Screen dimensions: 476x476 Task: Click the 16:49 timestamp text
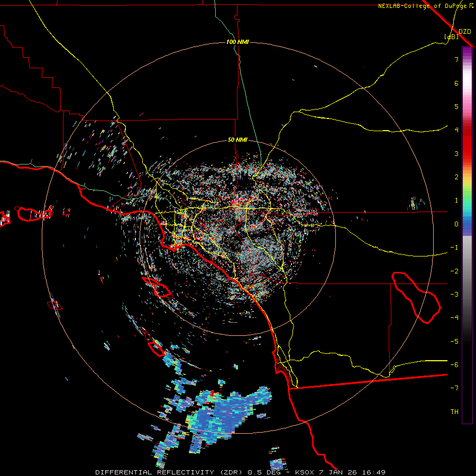click(x=374, y=472)
